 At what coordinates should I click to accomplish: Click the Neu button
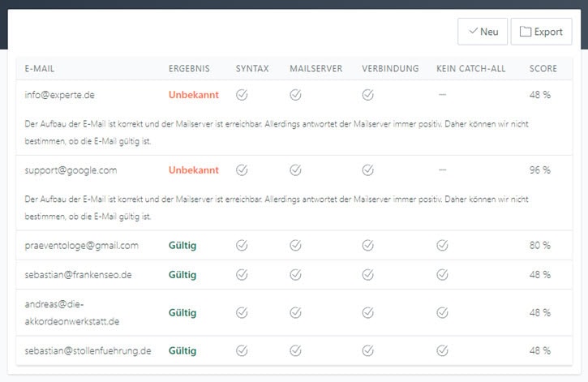point(483,32)
